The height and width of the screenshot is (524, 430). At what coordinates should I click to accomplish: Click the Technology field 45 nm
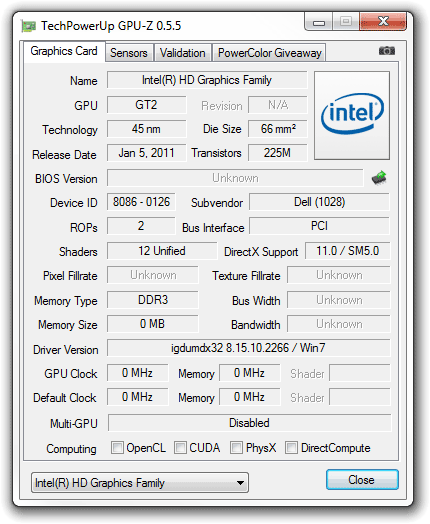(146, 129)
